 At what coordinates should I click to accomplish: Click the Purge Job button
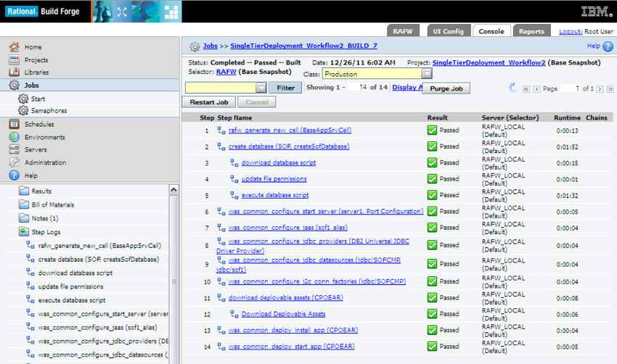pyautogui.click(x=446, y=88)
